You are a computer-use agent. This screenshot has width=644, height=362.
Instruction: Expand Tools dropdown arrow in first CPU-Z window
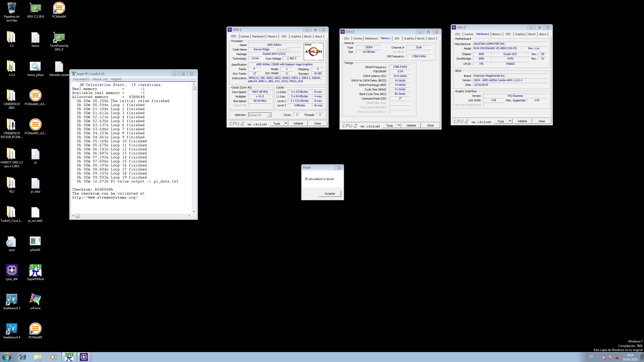coord(286,123)
